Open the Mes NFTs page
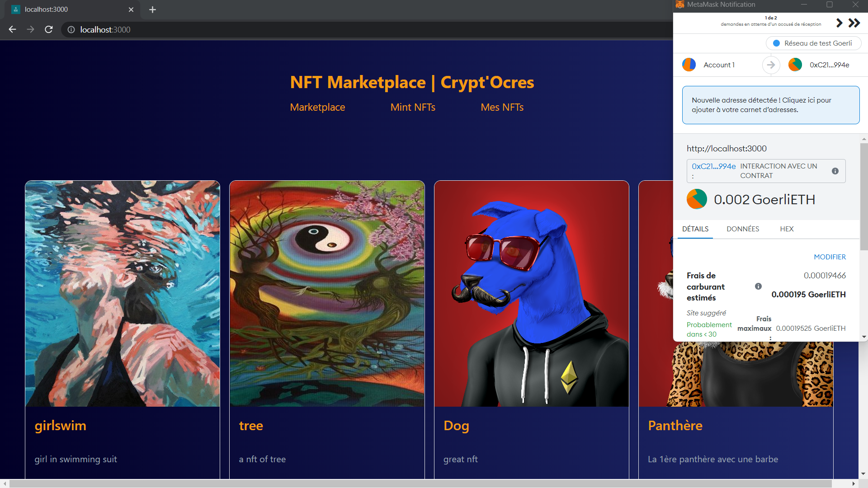The width and height of the screenshot is (868, 488). (x=502, y=107)
